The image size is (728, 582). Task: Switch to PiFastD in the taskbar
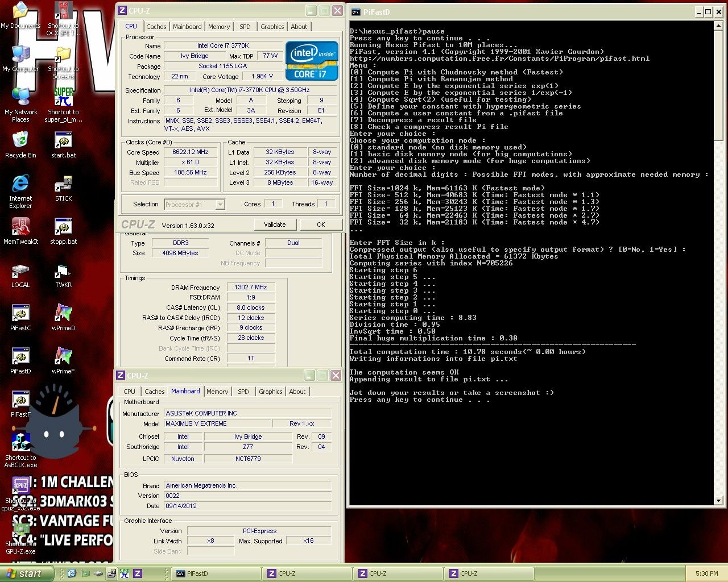coord(217,573)
